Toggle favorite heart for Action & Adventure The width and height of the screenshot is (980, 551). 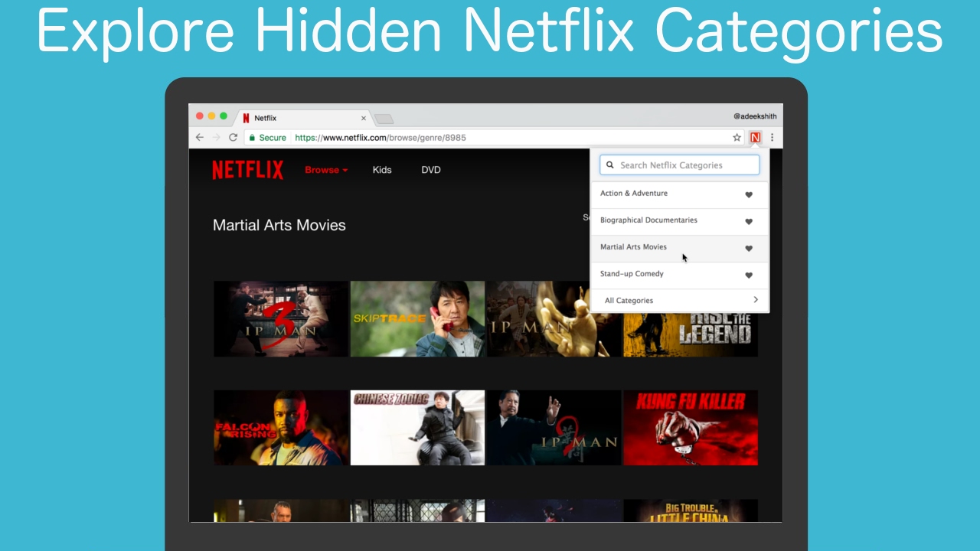pos(749,194)
